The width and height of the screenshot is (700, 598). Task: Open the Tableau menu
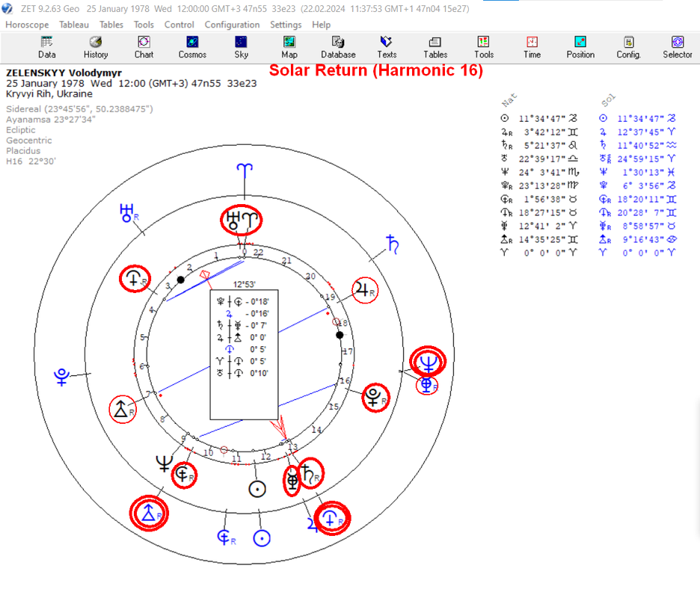pos(74,25)
